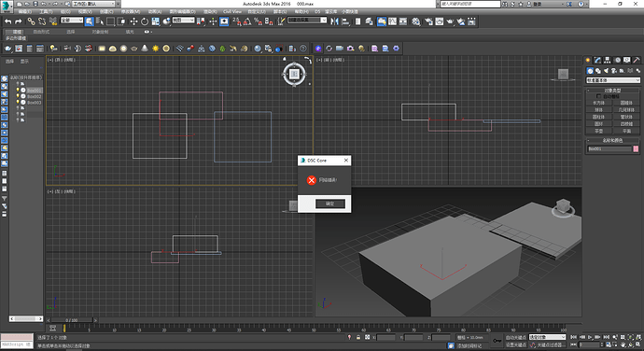Open the geometry type dropdown in Create panel
Viewport: 644px width, 351px height.
tap(612, 80)
